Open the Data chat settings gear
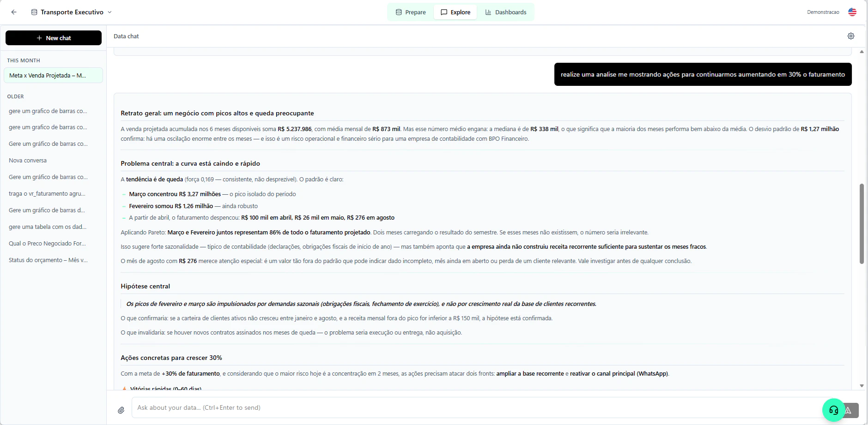868x425 pixels. [x=851, y=36]
